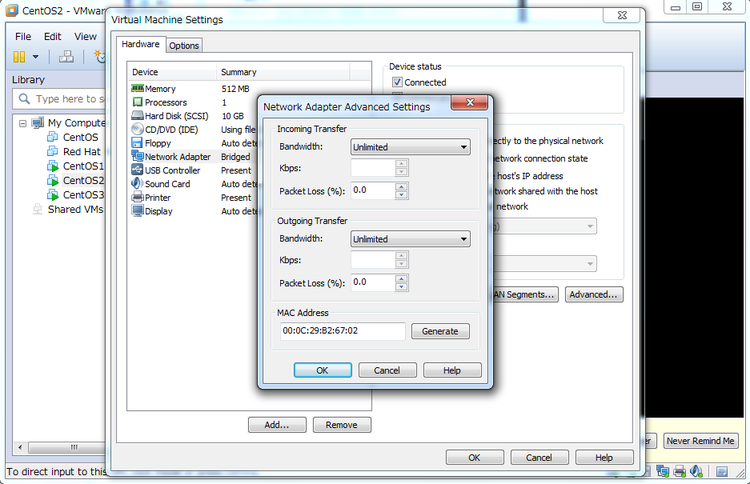The height and width of the screenshot is (484, 750).
Task: Click the Hard Disk (SCSI) icon
Action: [137, 115]
